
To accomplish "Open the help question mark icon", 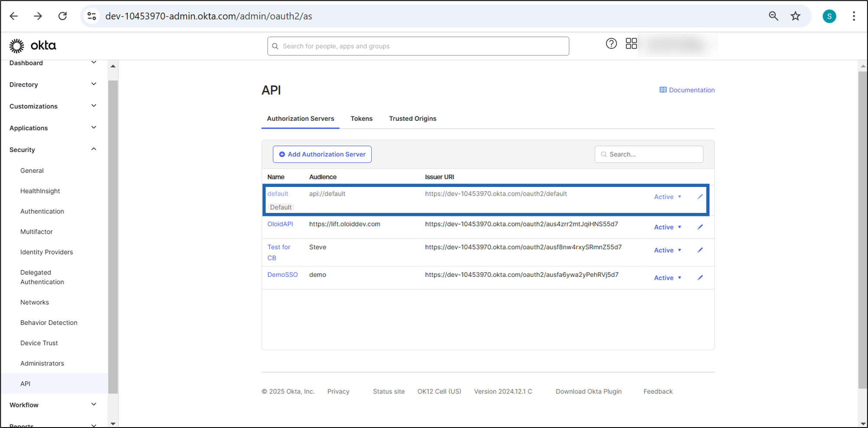I will pyautogui.click(x=611, y=43).
